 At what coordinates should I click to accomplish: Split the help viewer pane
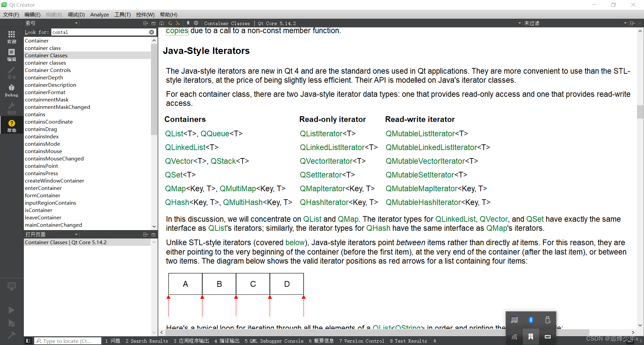pyautogui.click(x=632, y=23)
